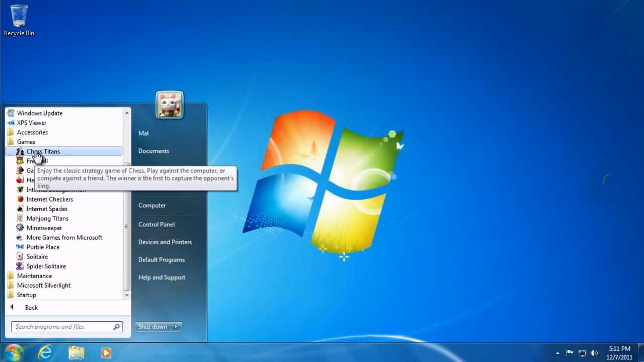Expand the Startup folder
Screen dimensions: 644x362
(26, 295)
